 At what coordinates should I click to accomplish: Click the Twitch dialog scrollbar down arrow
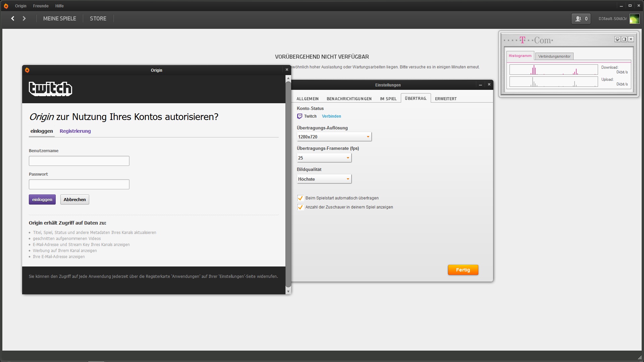(288, 292)
